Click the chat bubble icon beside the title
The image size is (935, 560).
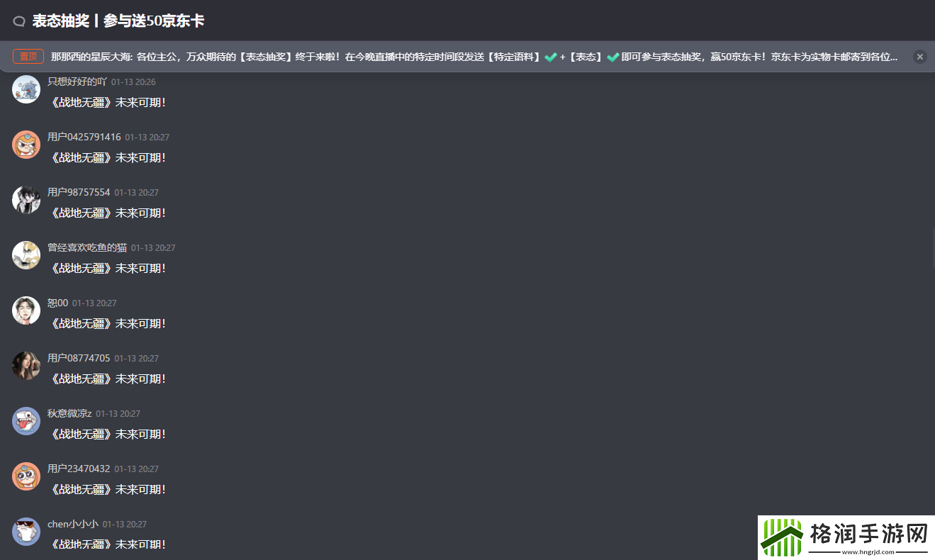point(19,22)
